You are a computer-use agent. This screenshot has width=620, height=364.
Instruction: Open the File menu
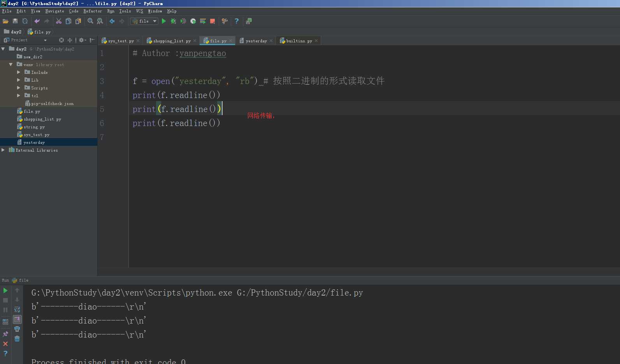point(7,11)
